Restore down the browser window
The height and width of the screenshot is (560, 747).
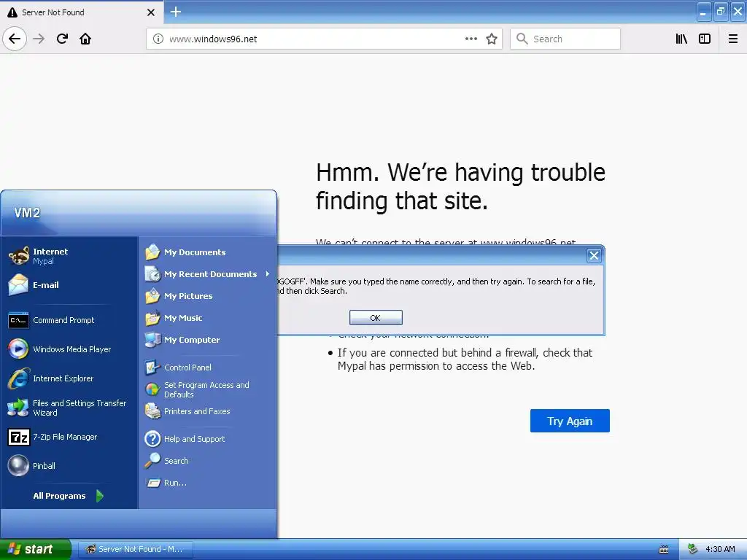tap(721, 12)
